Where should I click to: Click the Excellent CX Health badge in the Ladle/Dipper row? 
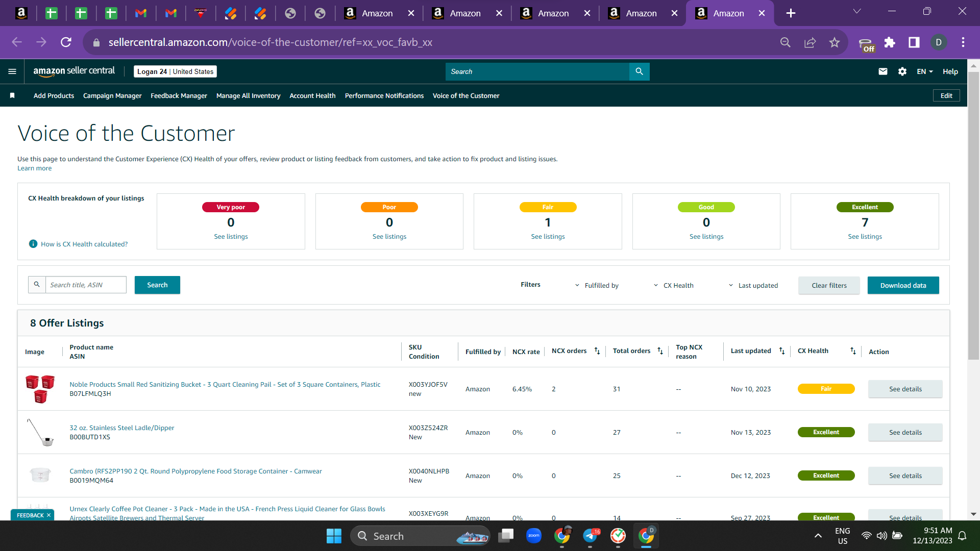coord(826,432)
